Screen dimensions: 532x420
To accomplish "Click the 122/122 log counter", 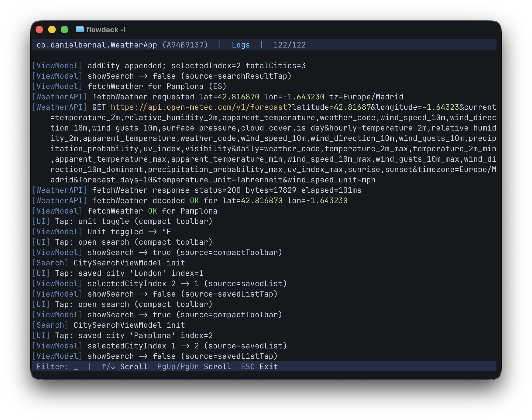I will pos(290,45).
